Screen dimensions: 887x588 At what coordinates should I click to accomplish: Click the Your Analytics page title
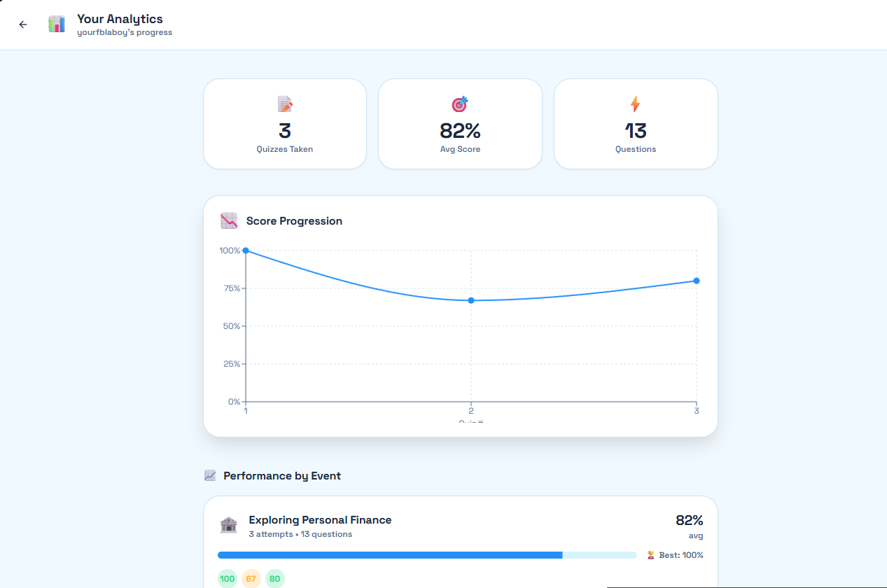[x=120, y=19]
